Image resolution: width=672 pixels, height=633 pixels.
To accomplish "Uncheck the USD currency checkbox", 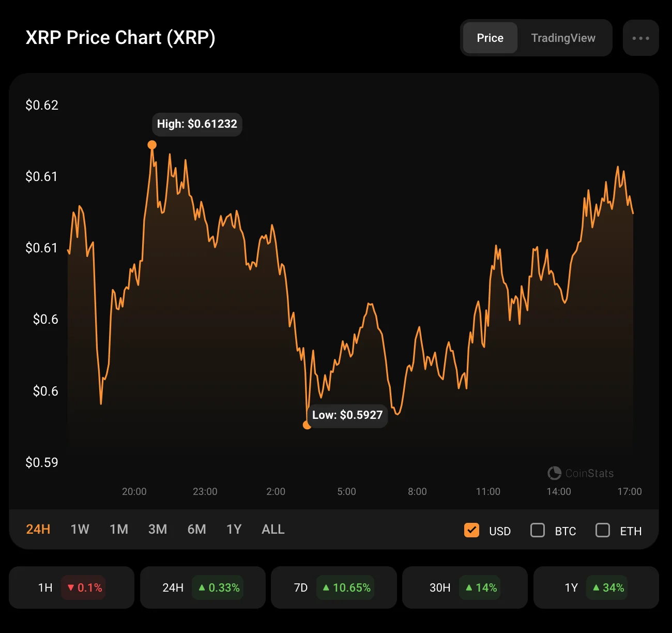I will click(x=471, y=530).
